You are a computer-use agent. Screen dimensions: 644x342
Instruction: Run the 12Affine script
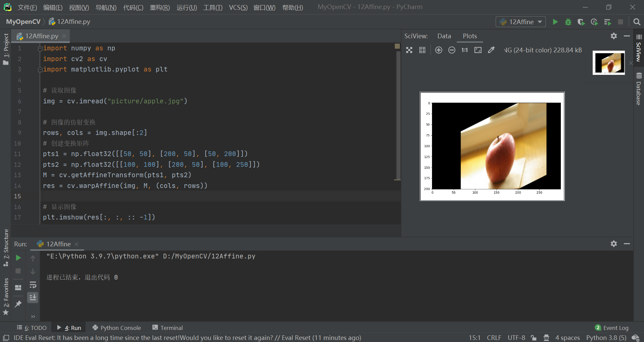click(x=555, y=22)
